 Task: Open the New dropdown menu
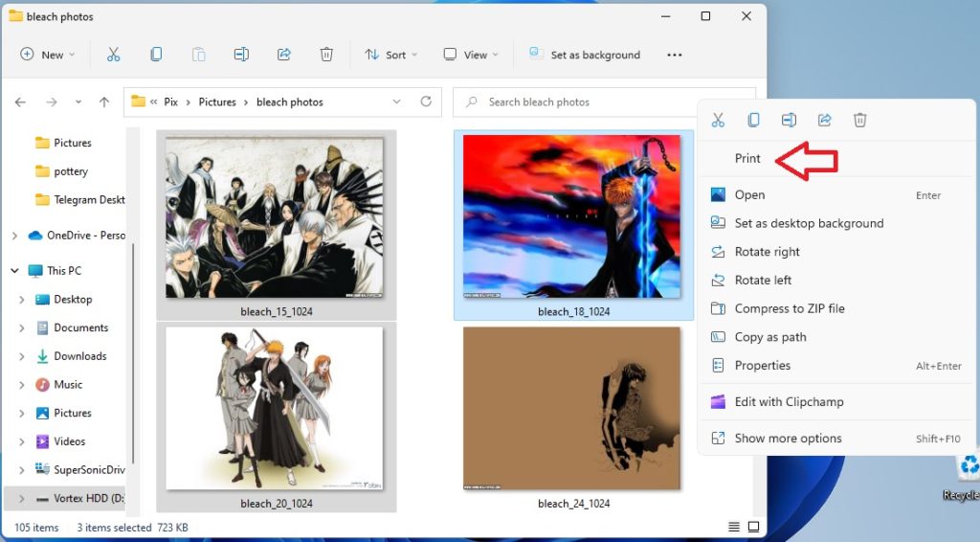[48, 55]
